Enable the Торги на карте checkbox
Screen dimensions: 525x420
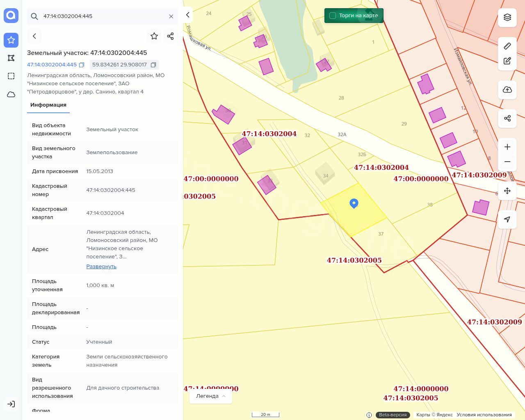coord(333,16)
